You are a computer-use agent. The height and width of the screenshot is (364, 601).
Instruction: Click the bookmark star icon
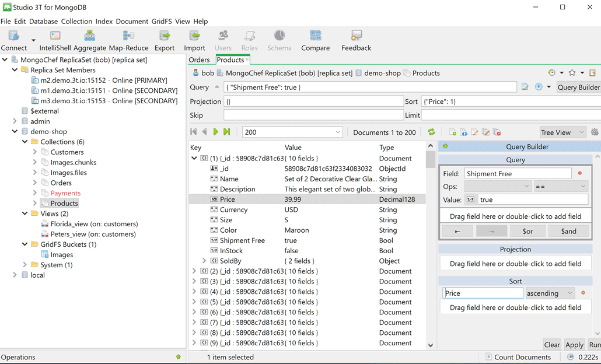(572, 73)
